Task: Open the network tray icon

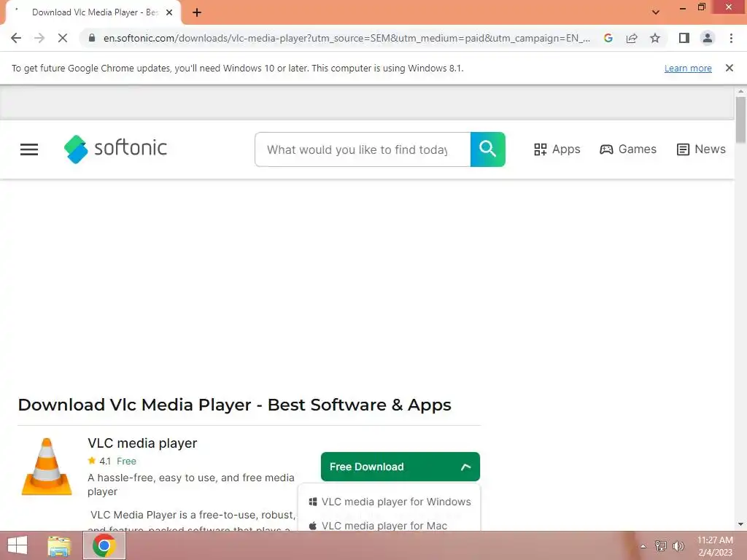Action: (x=661, y=546)
